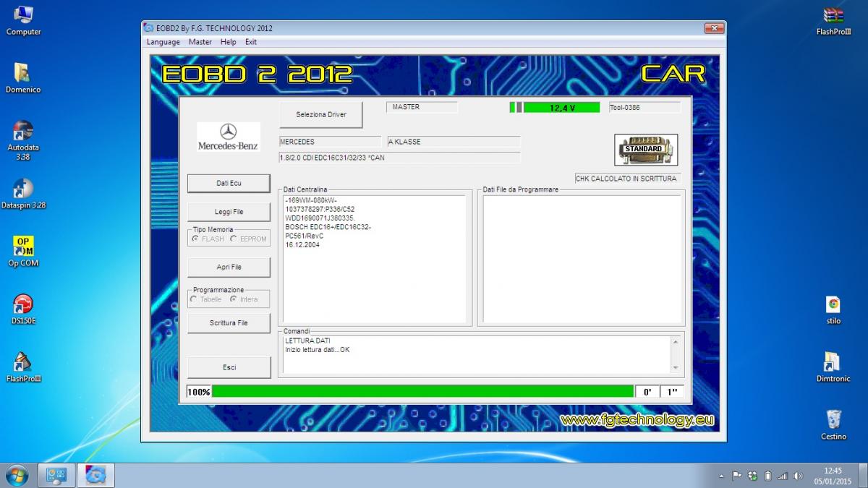Open the Computer desktop icon
This screenshot has width=868, height=488.
tap(23, 20)
